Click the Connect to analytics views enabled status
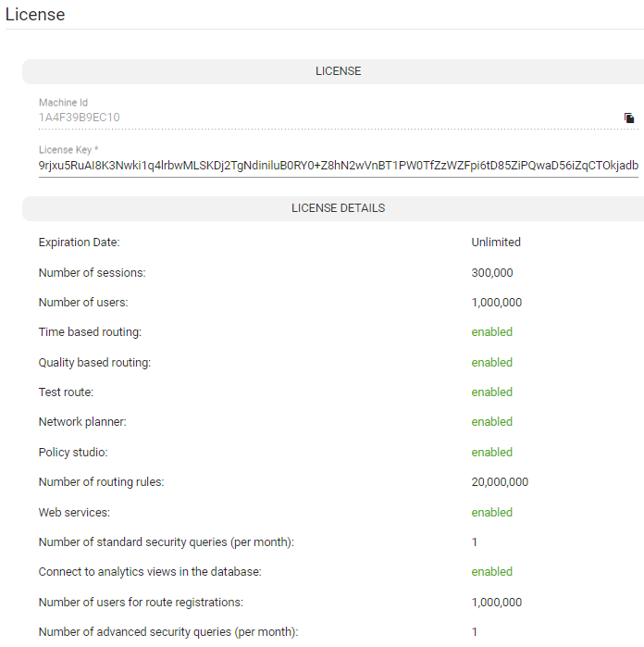This screenshot has height=647, width=644. [x=491, y=572]
